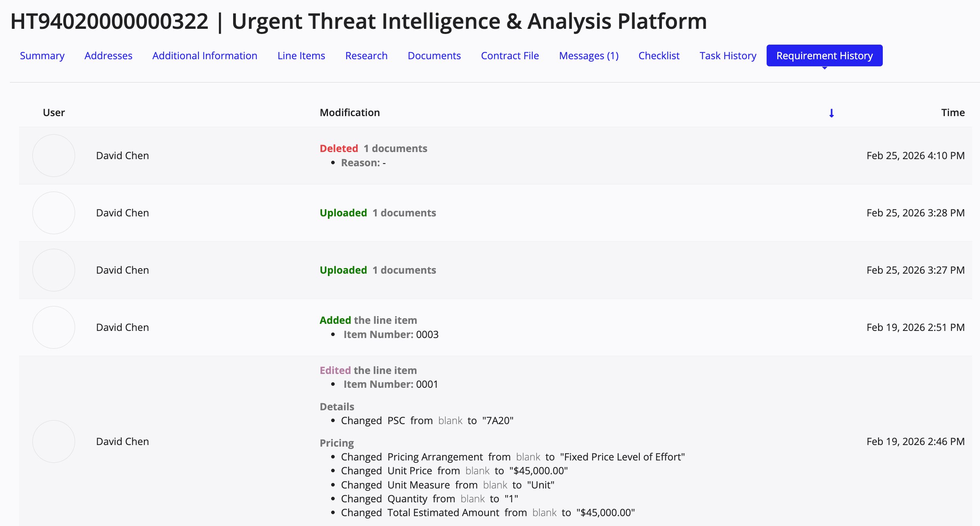Switch to the Checklist tab
Viewport: 980px width, 526px height.
659,56
